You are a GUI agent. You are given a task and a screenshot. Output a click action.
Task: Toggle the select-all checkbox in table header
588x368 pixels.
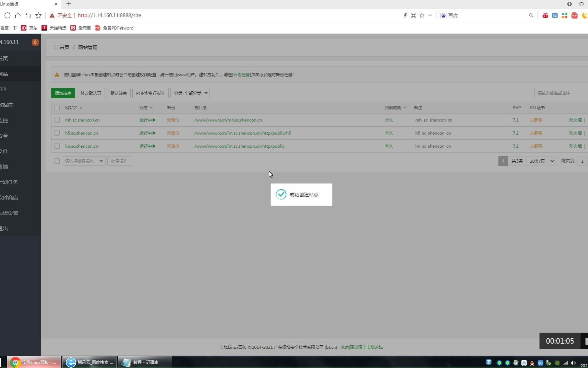57,107
